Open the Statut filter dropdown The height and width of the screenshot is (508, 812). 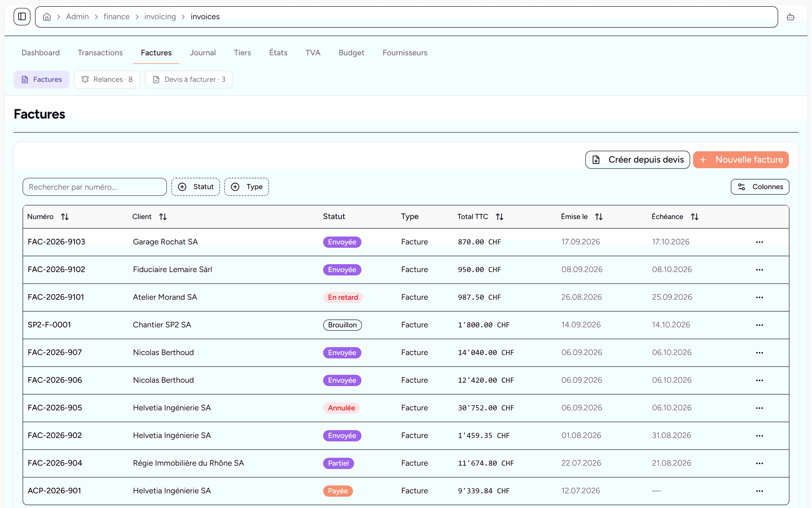pyautogui.click(x=196, y=187)
